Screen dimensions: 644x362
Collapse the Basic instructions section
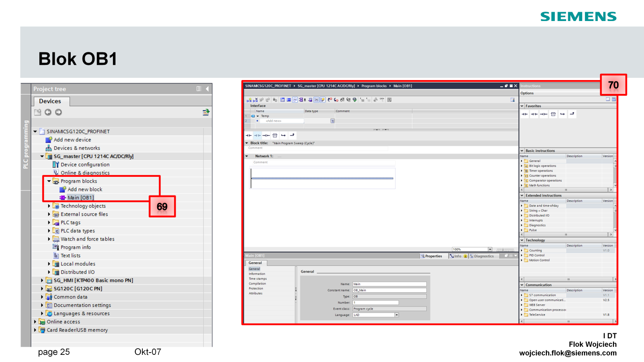click(x=522, y=151)
